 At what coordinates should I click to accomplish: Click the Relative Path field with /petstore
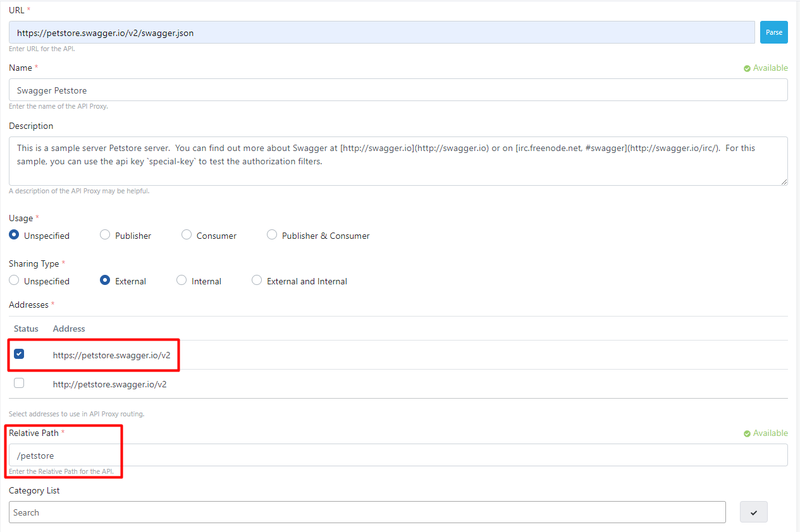[398, 456]
